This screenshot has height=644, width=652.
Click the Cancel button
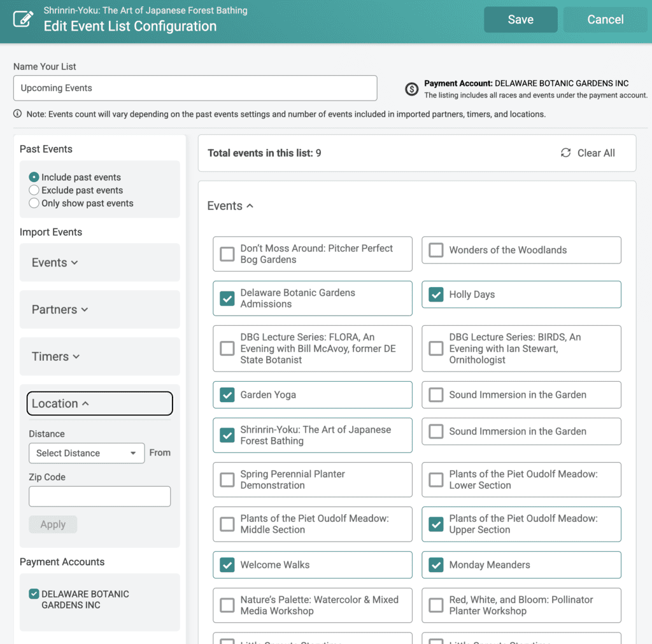(x=606, y=20)
